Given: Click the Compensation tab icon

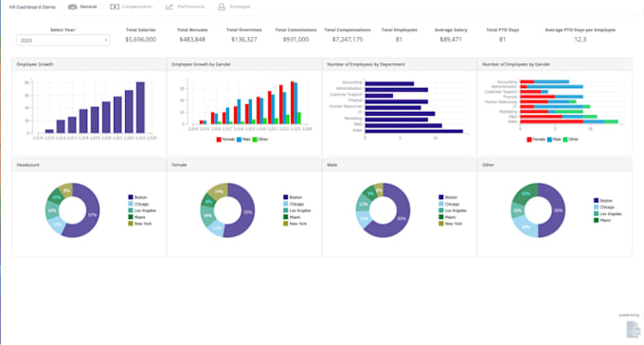Looking at the screenshot, I should pos(115,7).
